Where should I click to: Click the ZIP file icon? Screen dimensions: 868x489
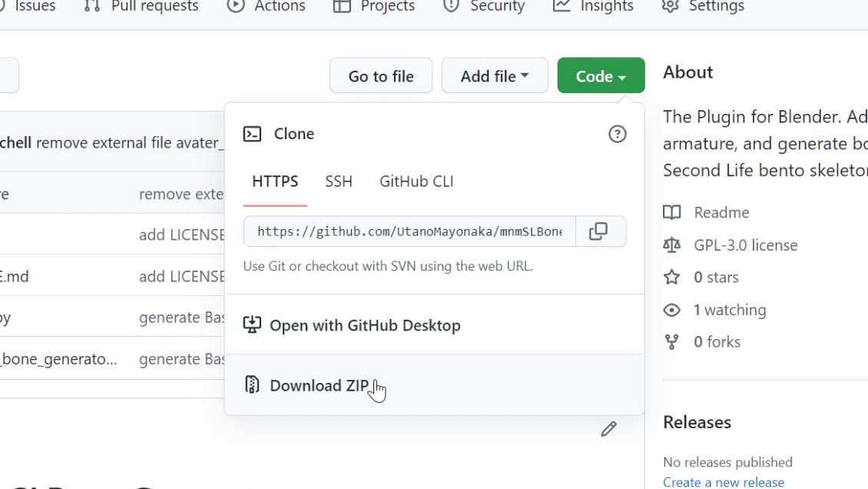252,384
